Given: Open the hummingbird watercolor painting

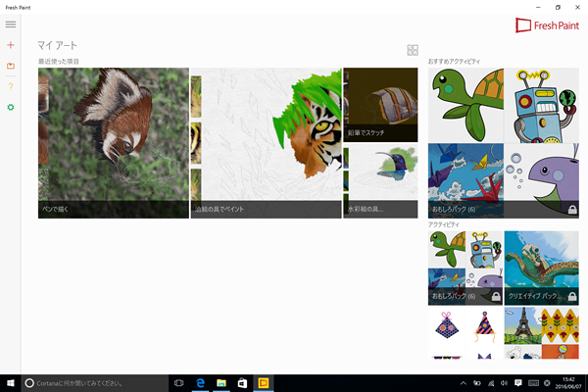Looking at the screenshot, I should (380, 181).
